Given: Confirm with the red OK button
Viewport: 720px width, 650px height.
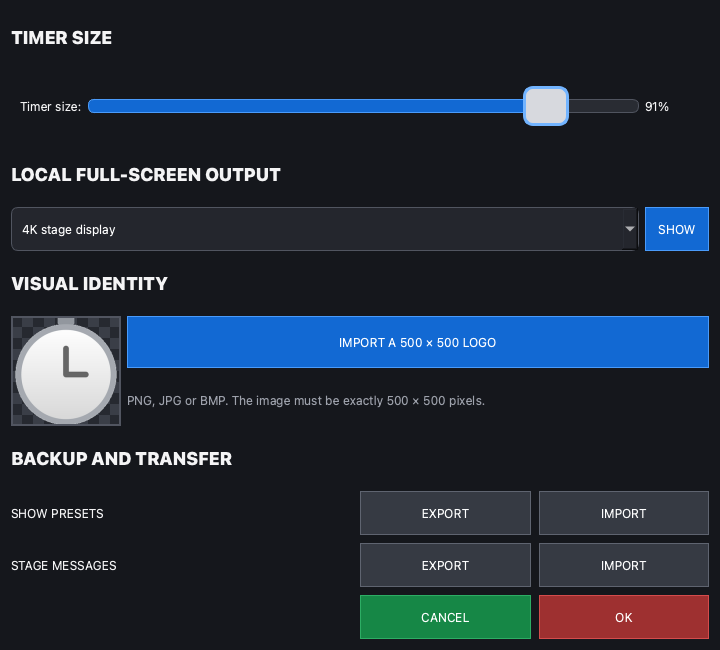Looking at the screenshot, I should tap(624, 617).
